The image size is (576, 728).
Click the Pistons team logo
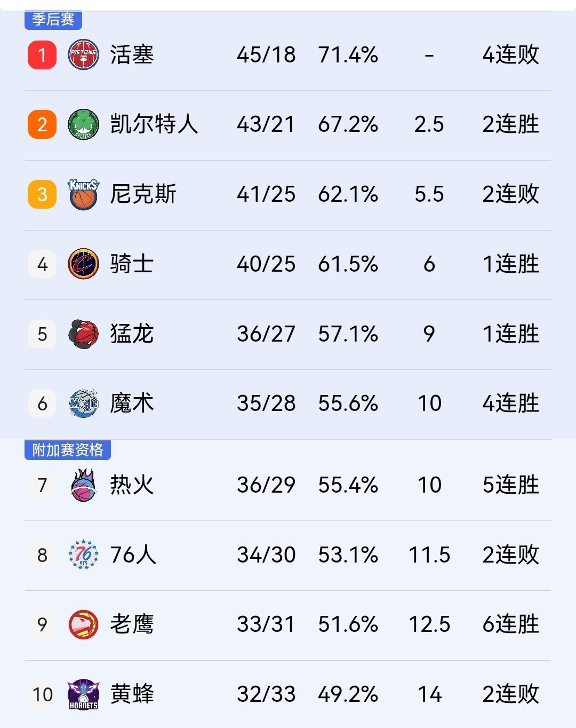(x=83, y=54)
